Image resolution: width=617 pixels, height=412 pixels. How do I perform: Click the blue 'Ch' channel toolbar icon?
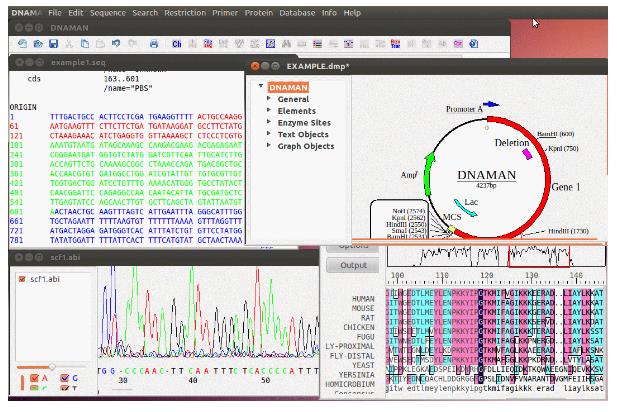177,44
